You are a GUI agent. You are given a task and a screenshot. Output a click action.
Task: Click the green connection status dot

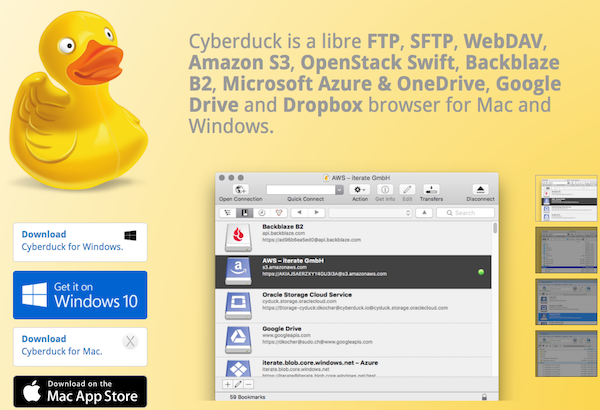click(x=481, y=272)
